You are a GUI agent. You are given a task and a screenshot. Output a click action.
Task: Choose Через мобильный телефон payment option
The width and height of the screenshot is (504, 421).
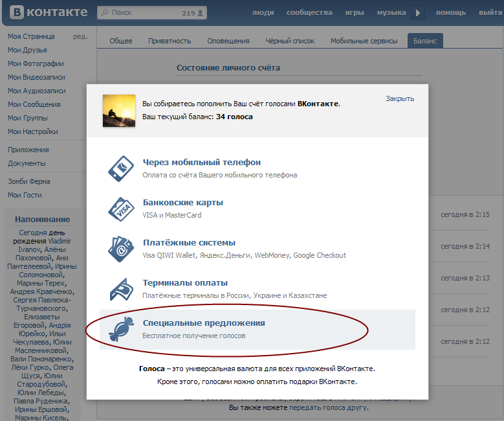click(x=202, y=162)
